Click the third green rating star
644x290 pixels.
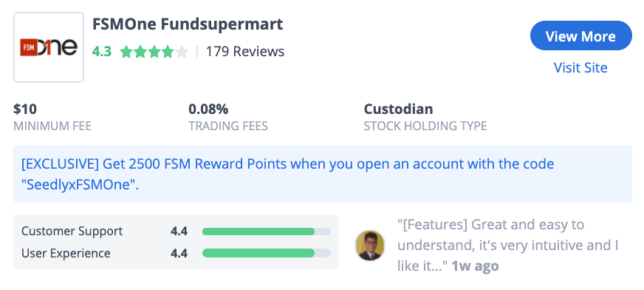(154, 52)
